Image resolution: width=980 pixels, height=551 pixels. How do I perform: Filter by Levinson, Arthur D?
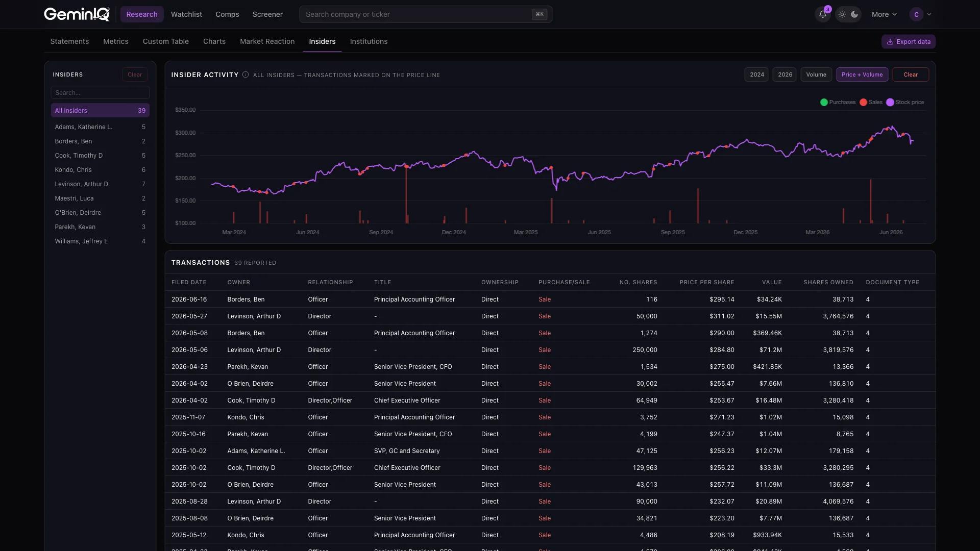click(x=100, y=184)
